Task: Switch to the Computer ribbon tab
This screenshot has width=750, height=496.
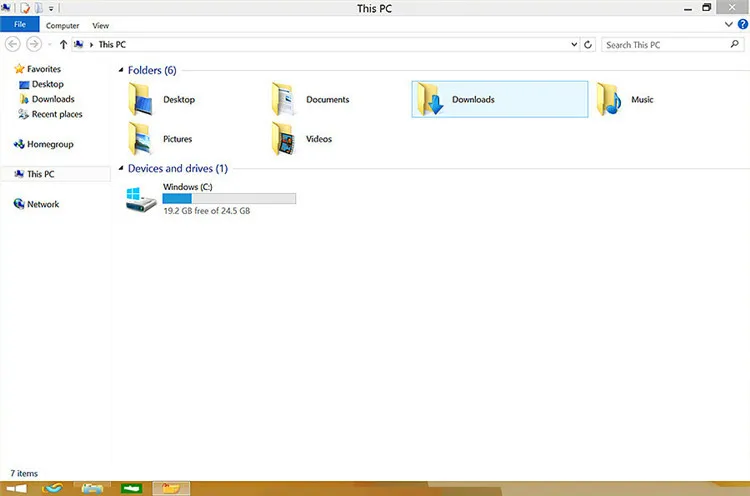Action: pyautogui.click(x=62, y=25)
